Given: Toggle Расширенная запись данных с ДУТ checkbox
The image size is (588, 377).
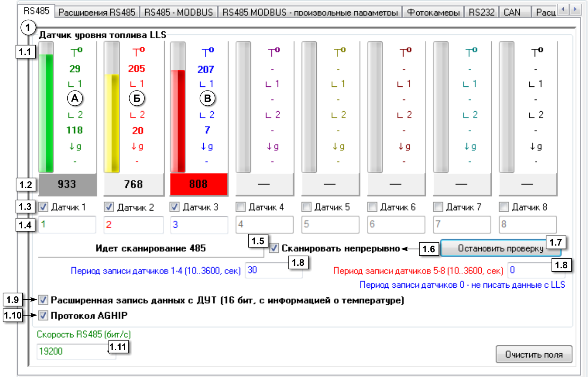Looking at the screenshot, I should tap(43, 300).
